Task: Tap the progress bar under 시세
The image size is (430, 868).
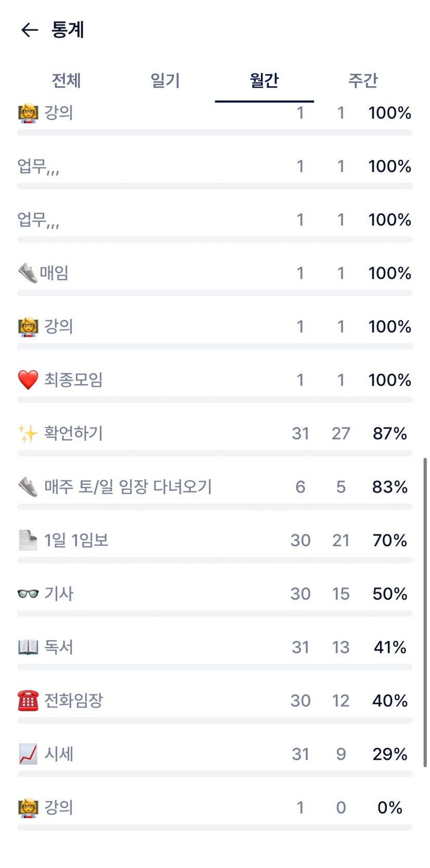Action: [x=215, y=774]
